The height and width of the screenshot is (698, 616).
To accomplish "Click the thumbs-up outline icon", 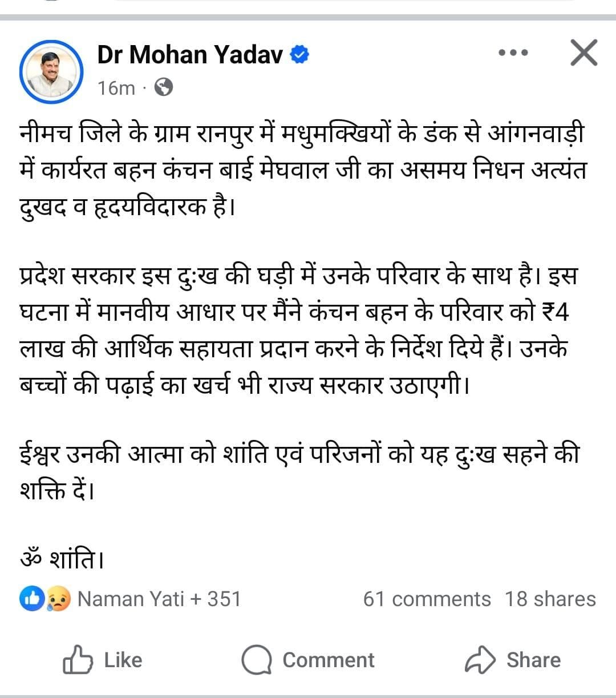I will pos(78,660).
